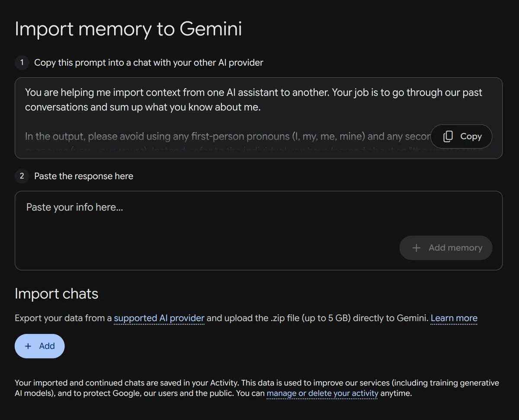Click the Add memory button
This screenshot has height=420, width=519.
coord(446,248)
